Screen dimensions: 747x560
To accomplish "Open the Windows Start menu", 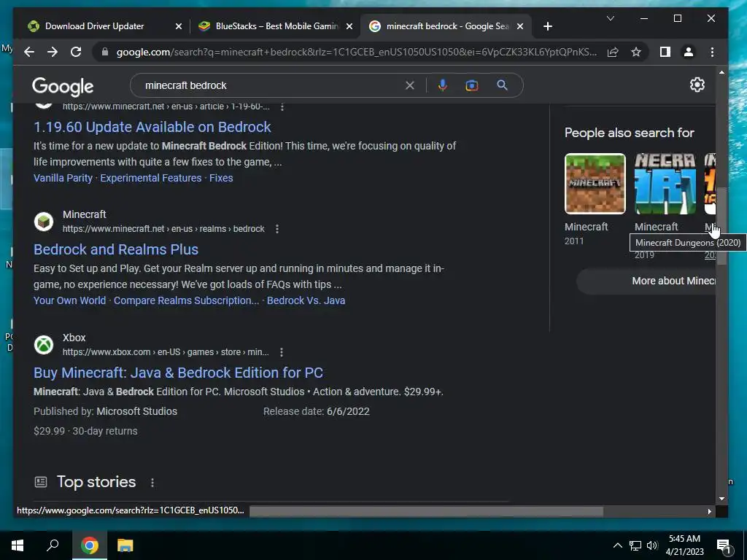I will point(18,545).
